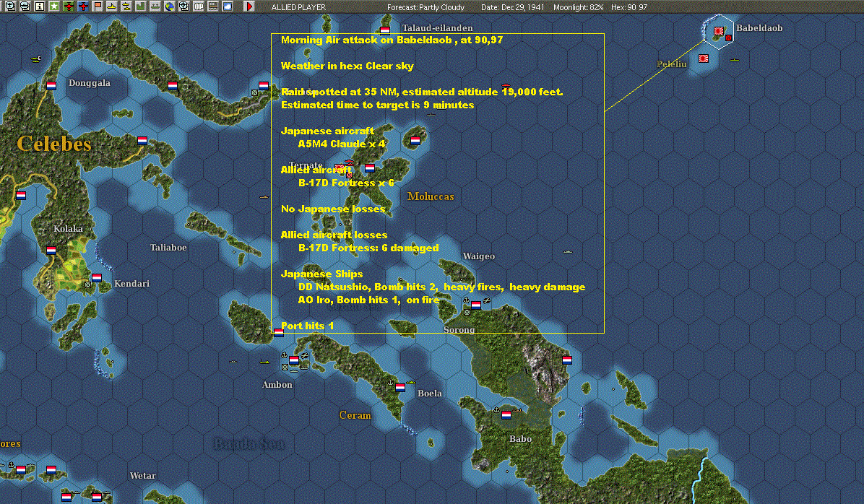Screen dimensions: 864x504
Task: Click the 'No Japanese losses' line
Action: (x=333, y=209)
